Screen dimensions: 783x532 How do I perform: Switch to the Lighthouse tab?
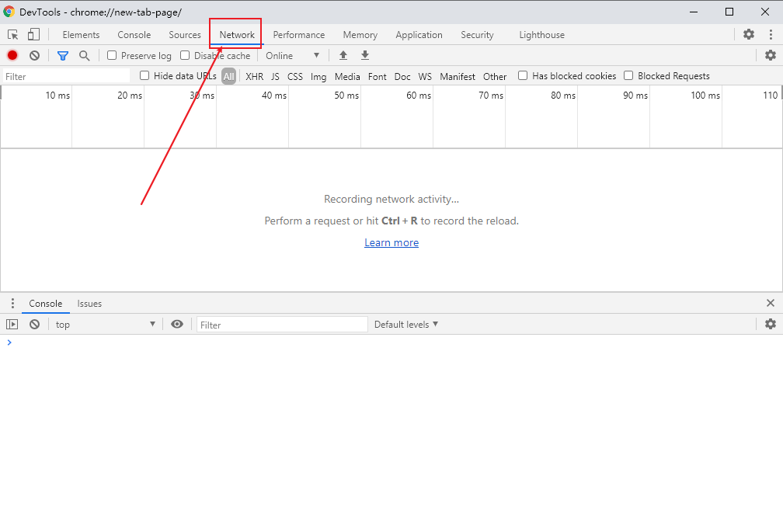[542, 35]
